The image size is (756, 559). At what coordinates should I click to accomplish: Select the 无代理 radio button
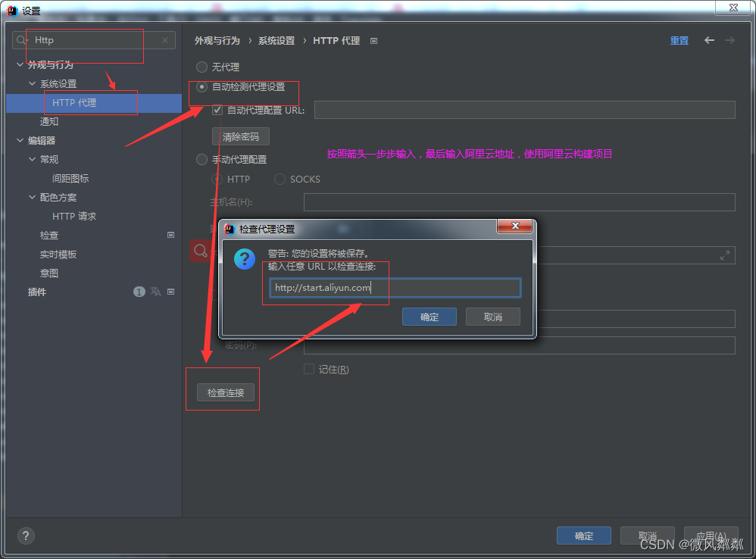[201, 67]
